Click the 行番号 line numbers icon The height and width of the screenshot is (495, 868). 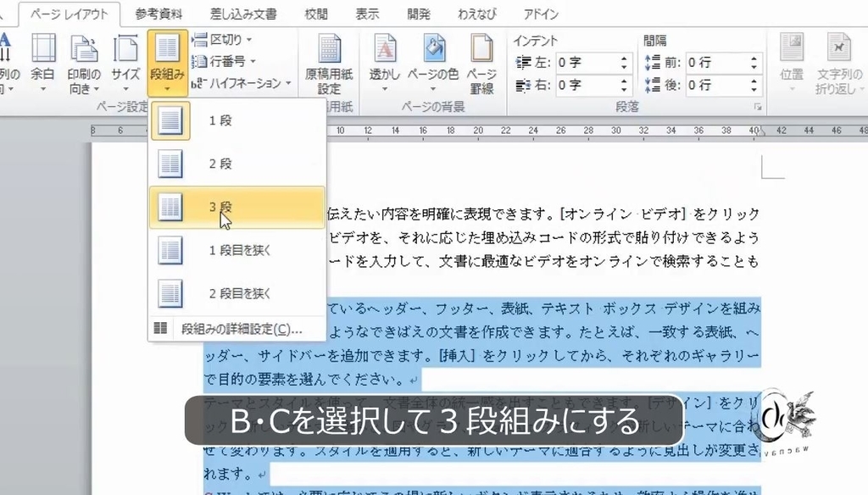[x=199, y=61]
